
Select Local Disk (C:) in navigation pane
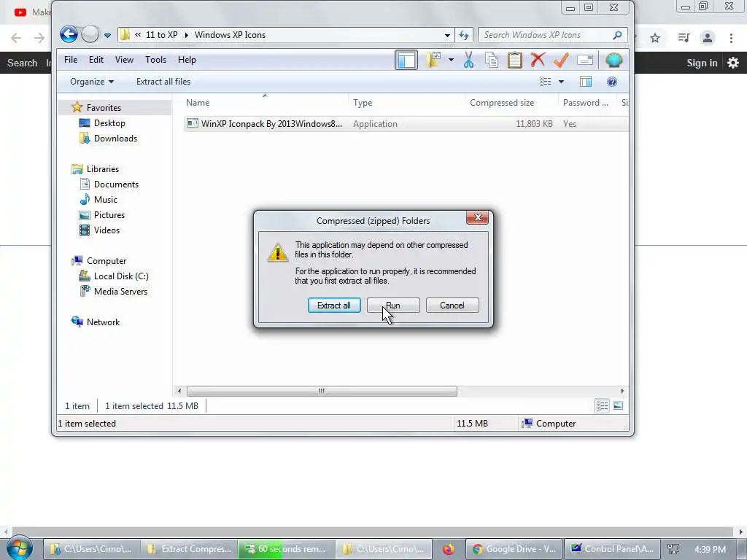tap(121, 276)
